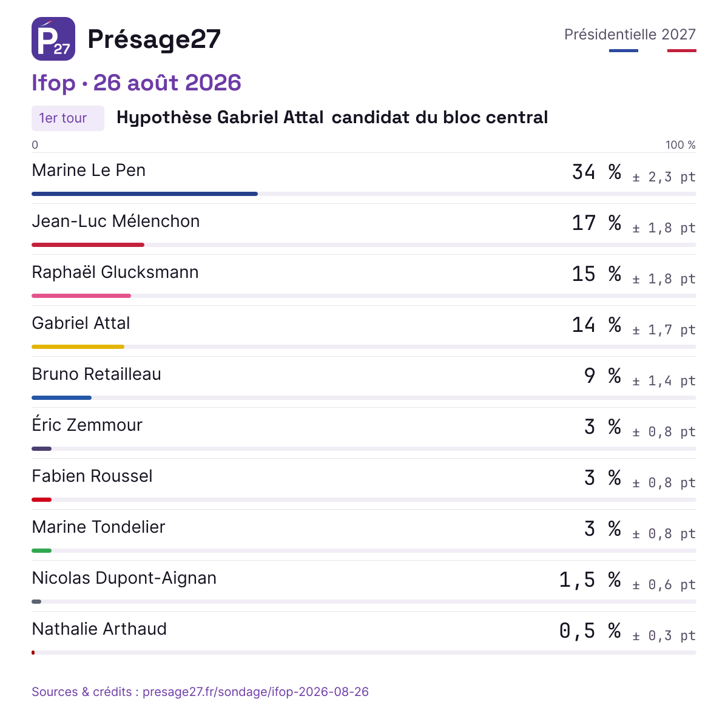The image size is (728, 716).
Task: Click Bruno Retailleau's blue bar
Action: point(61,398)
